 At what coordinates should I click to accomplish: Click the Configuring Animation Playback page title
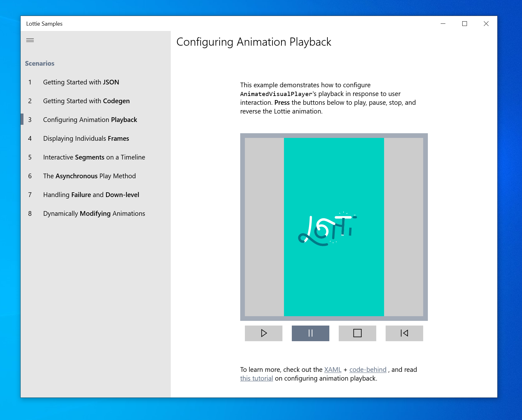pyautogui.click(x=254, y=42)
